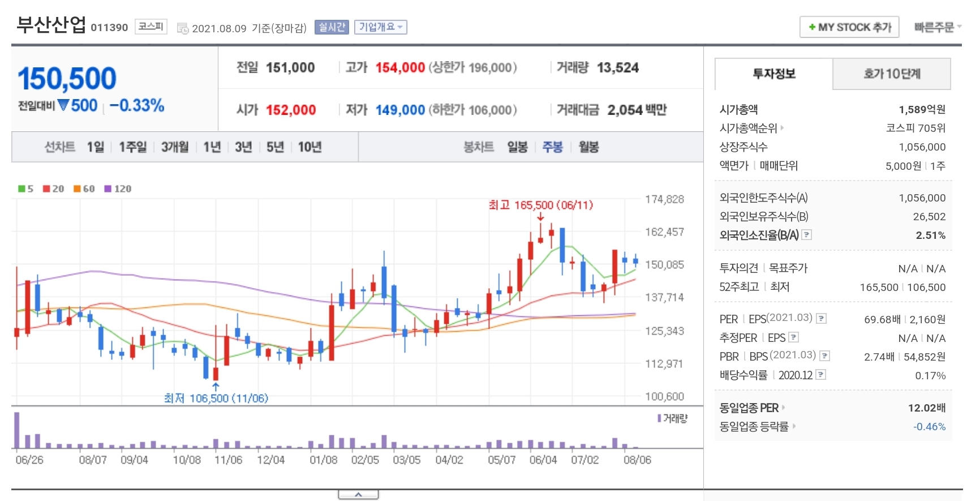The image size is (980, 501).
Task: Show the 일봉 daily candle chart
Action: tap(517, 147)
